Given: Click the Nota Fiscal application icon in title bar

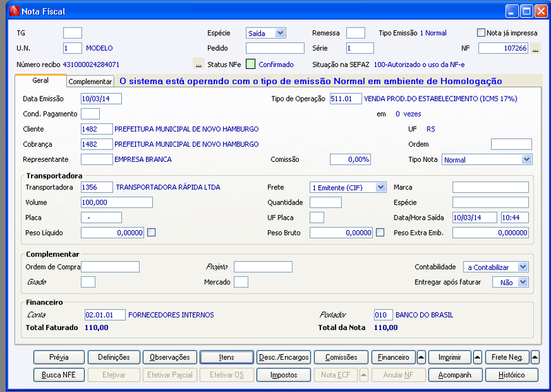Looking at the screenshot, I should [14, 11].
